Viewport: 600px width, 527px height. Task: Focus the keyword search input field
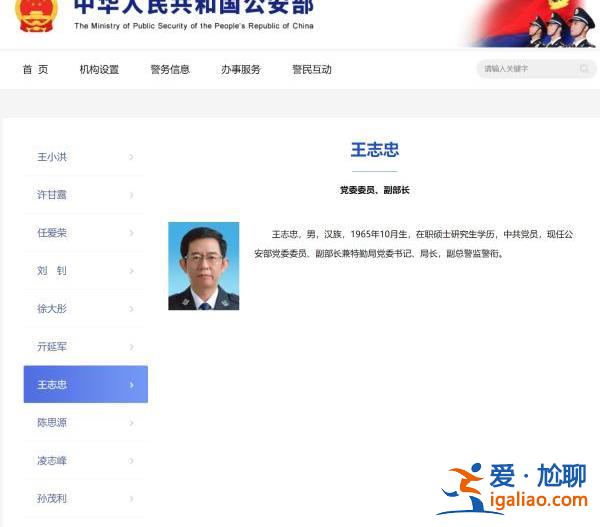(x=527, y=69)
